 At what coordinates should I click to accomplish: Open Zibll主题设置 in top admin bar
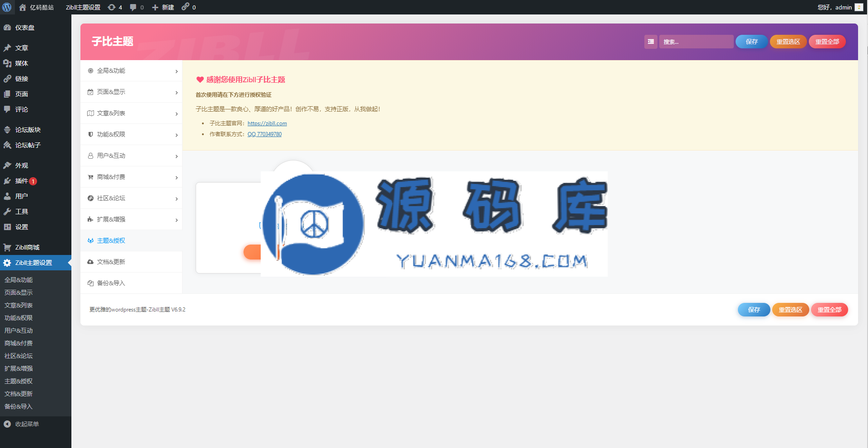pyautogui.click(x=83, y=7)
